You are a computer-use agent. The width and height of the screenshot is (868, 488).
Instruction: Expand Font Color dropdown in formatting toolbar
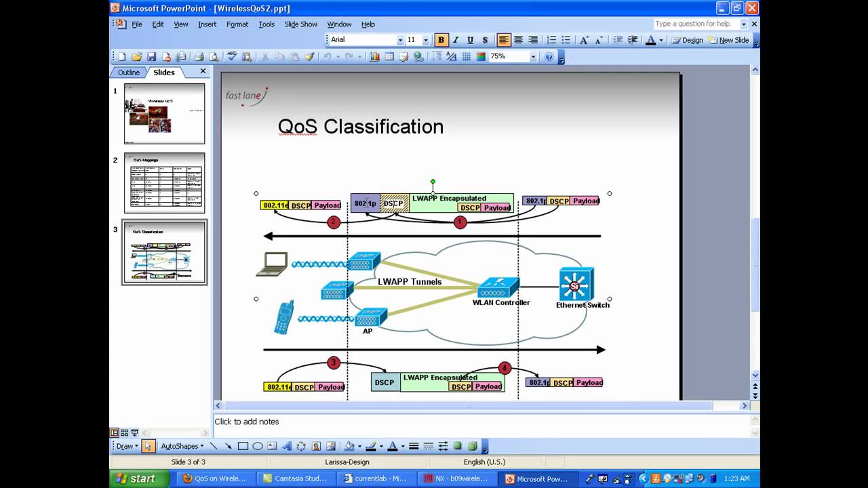[x=661, y=40]
